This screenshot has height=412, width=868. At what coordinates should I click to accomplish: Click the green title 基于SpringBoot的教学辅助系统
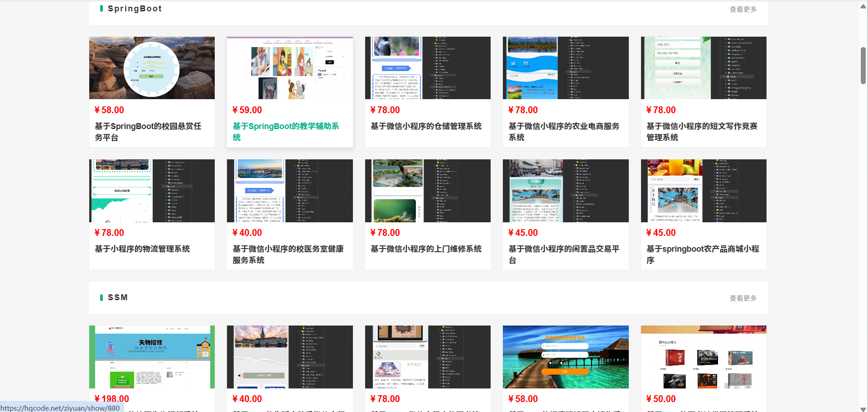pos(286,132)
